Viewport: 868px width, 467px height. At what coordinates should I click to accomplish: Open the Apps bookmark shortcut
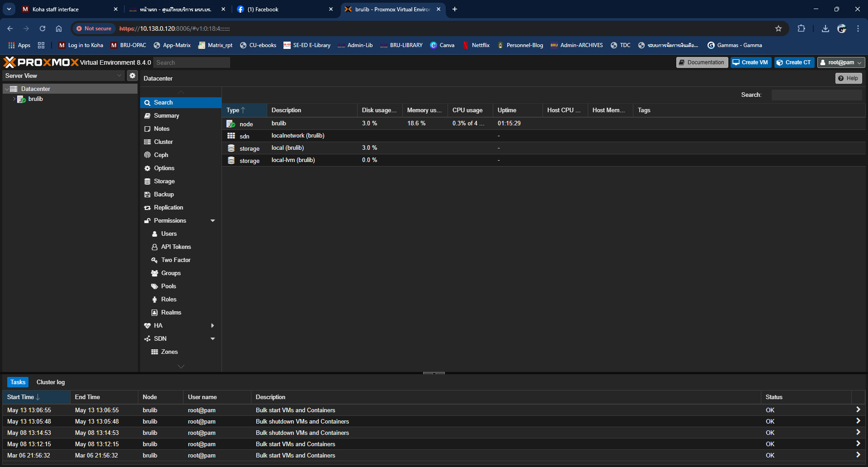click(x=19, y=45)
